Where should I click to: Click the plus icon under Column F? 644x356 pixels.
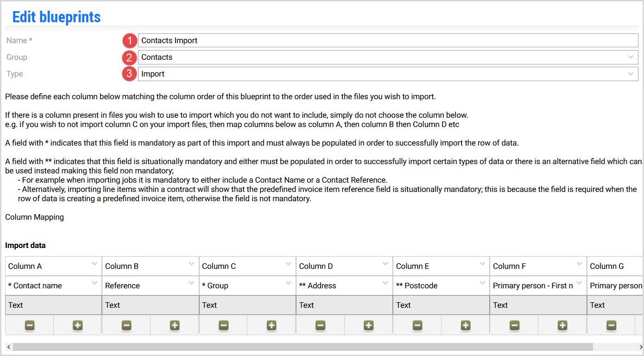click(562, 325)
